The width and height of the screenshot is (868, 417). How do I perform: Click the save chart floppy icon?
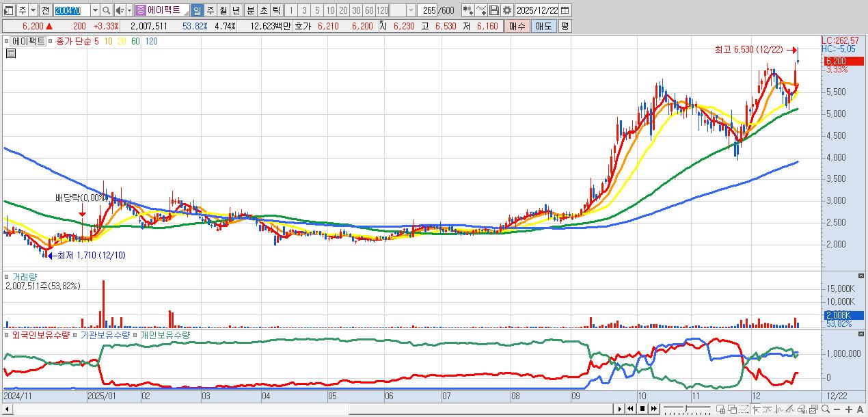point(493,10)
